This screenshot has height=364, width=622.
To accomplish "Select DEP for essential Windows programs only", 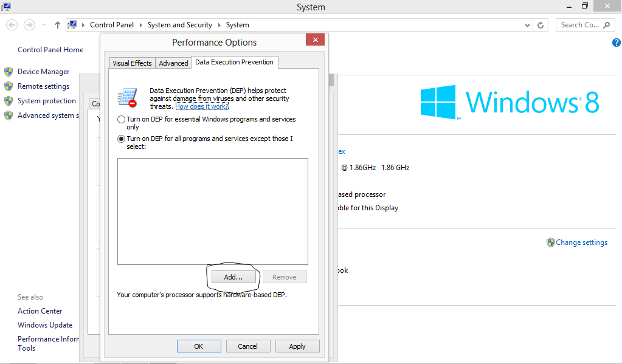I will (x=122, y=119).
